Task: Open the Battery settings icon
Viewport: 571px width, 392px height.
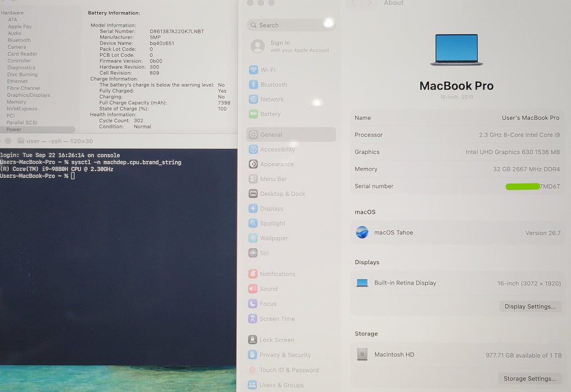Action: pos(253,114)
